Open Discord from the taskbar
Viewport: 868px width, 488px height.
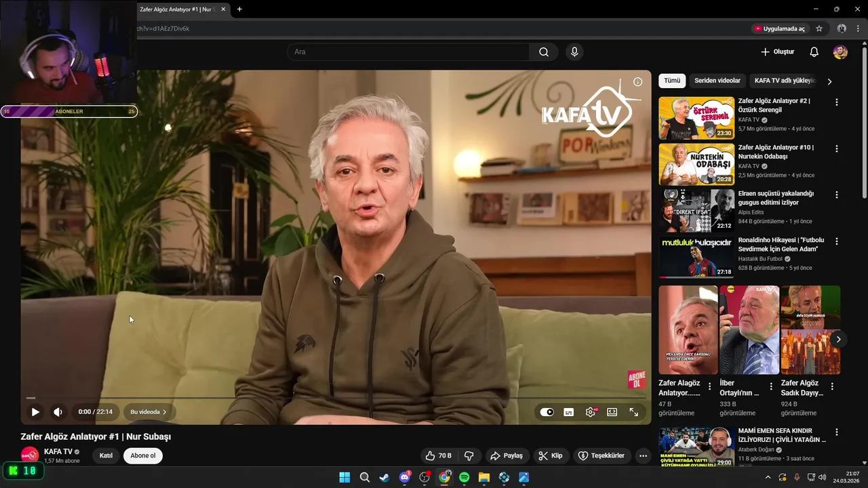coord(405,477)
